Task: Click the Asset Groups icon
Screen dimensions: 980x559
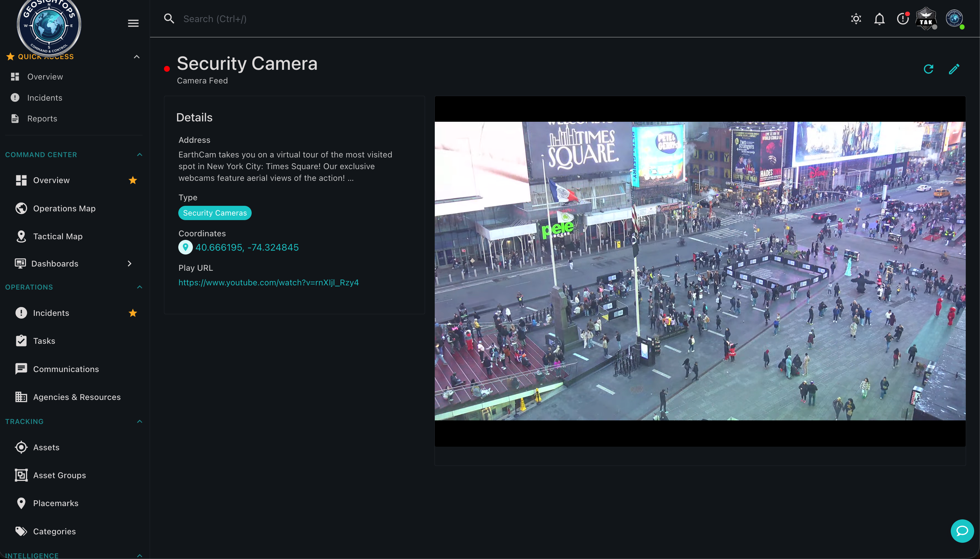Action: [x=21, y=475]
